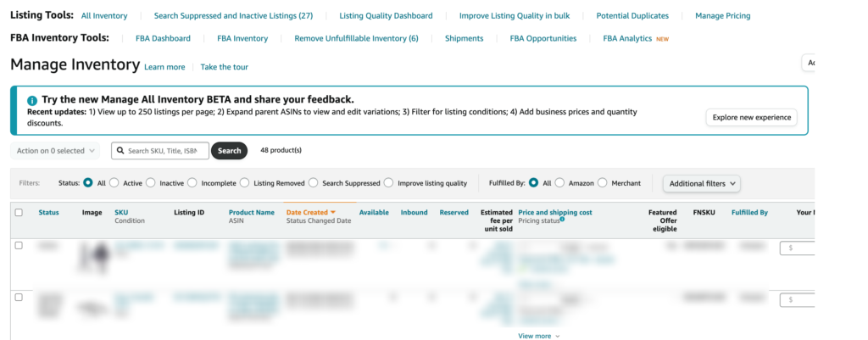
Task: Select the Inactive status filter
Action: [x=151, y=183]
